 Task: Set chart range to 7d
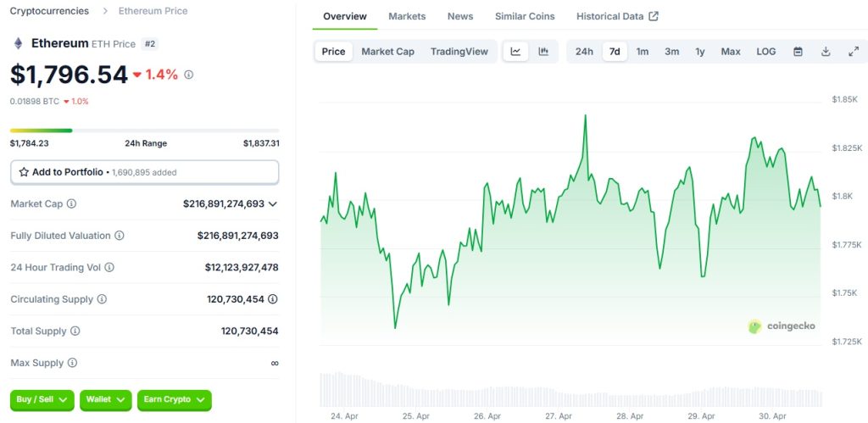[615, 52]
